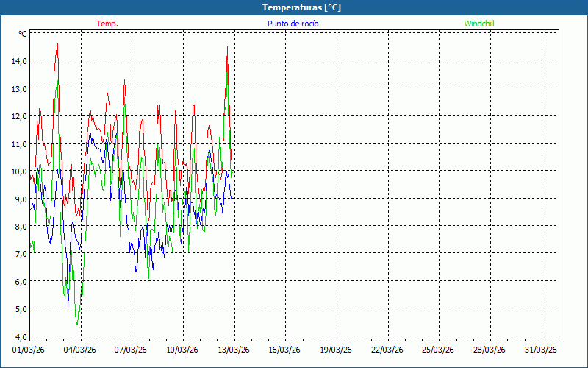Click the 5,0 y-axis value

[x=19, y=309]
